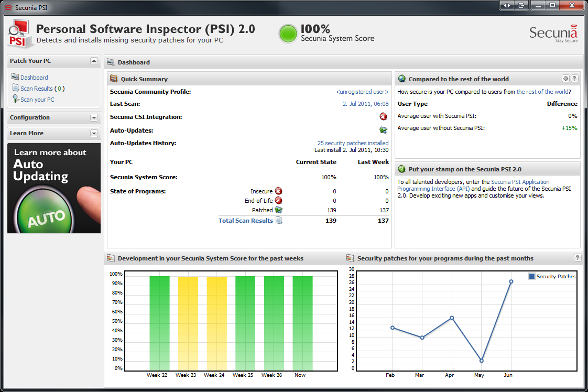The height and width of the screenshot is (392, 588).
Task: Click the Configuration section heading
Action: [30, 117]
